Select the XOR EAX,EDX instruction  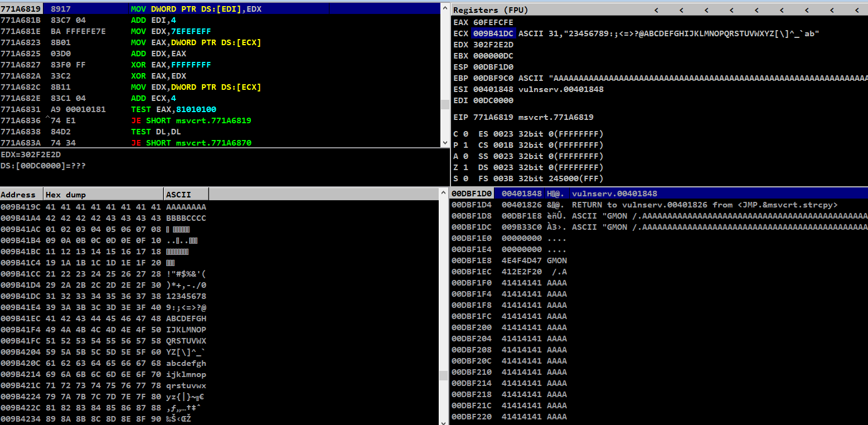pos(158,76)
